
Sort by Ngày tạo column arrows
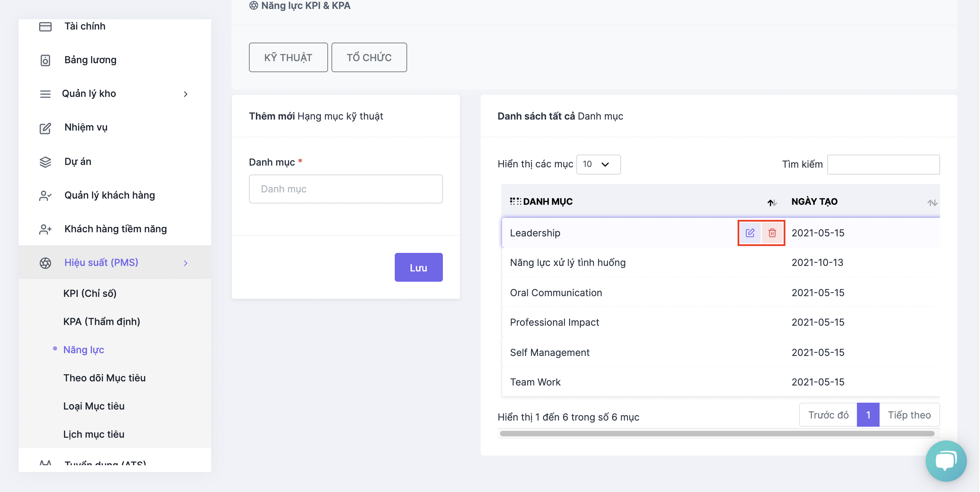932,203
